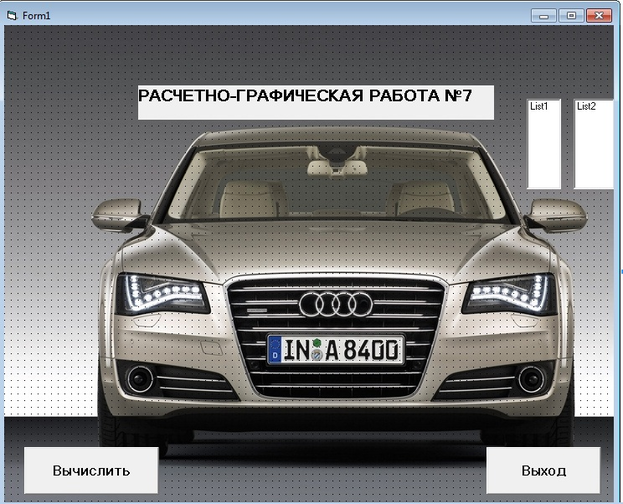Select the List2 list box
The width and height of the screenshot is (623, 504).
(593, 144)
